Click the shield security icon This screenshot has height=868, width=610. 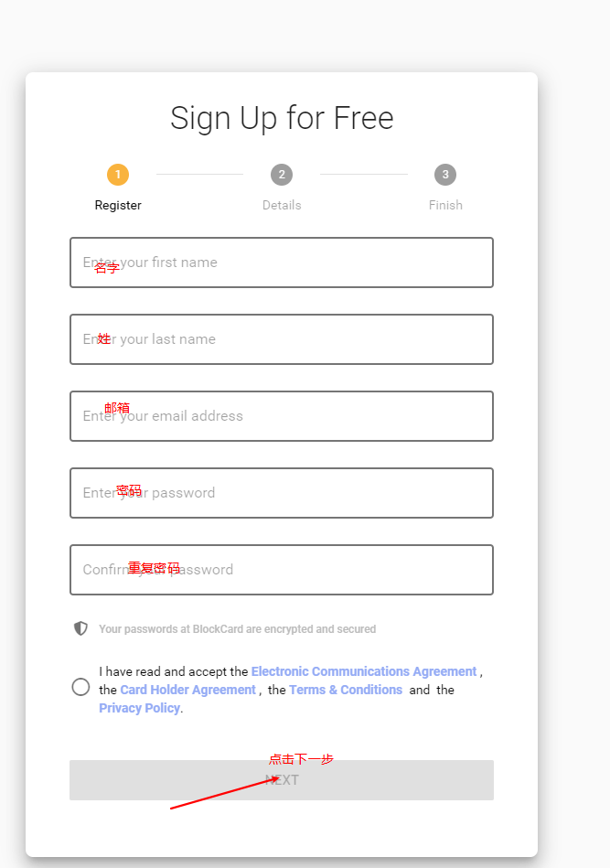80,628
